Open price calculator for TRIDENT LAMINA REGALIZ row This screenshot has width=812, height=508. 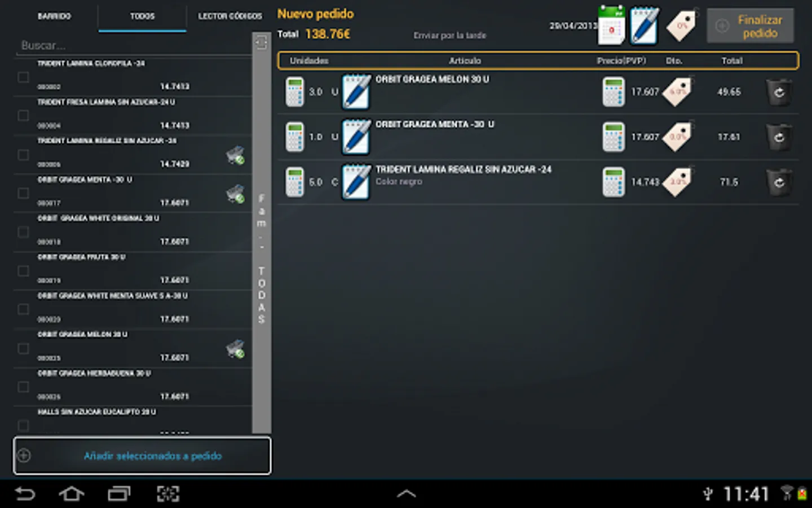coord(613,182)
